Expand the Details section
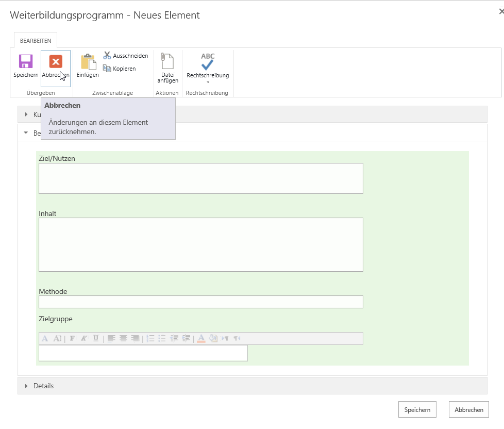 tap(253, 386)
